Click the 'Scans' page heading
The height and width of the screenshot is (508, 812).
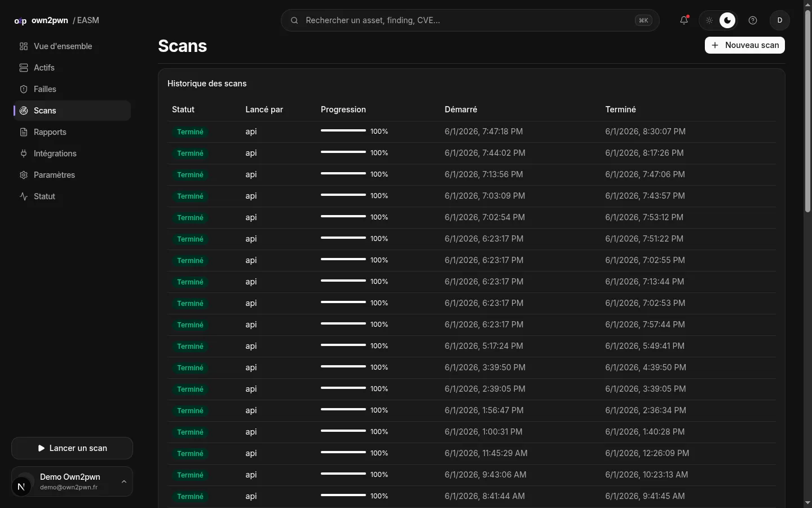pos(183,46)
